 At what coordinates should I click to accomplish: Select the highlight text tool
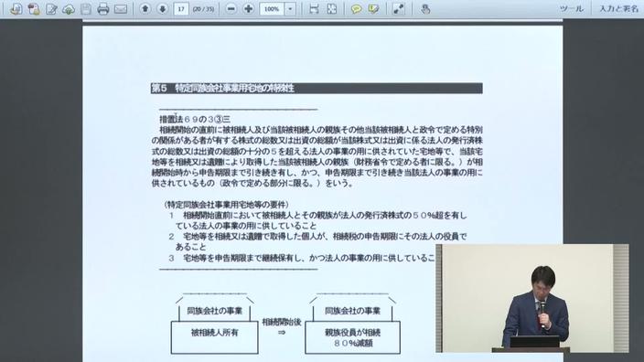click(373, 9)
